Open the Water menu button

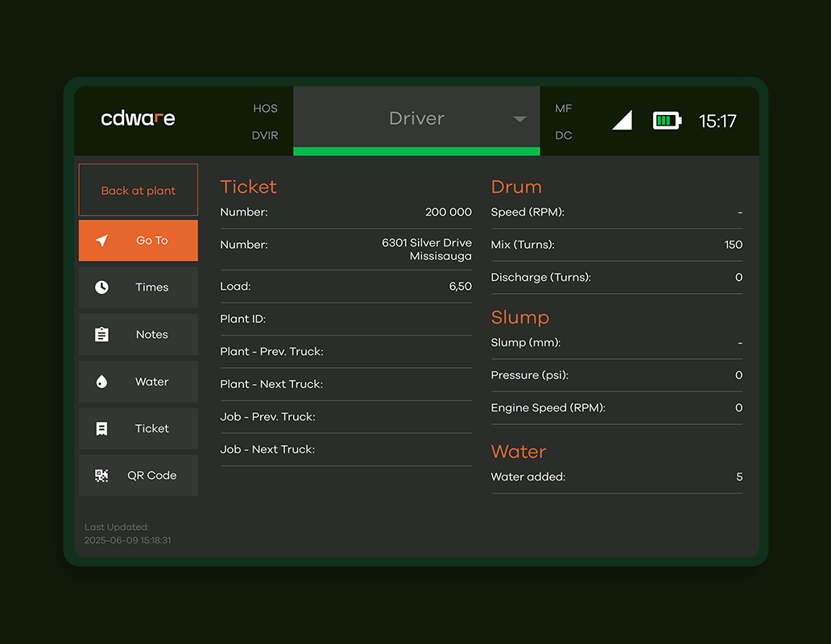coord(138,382)
